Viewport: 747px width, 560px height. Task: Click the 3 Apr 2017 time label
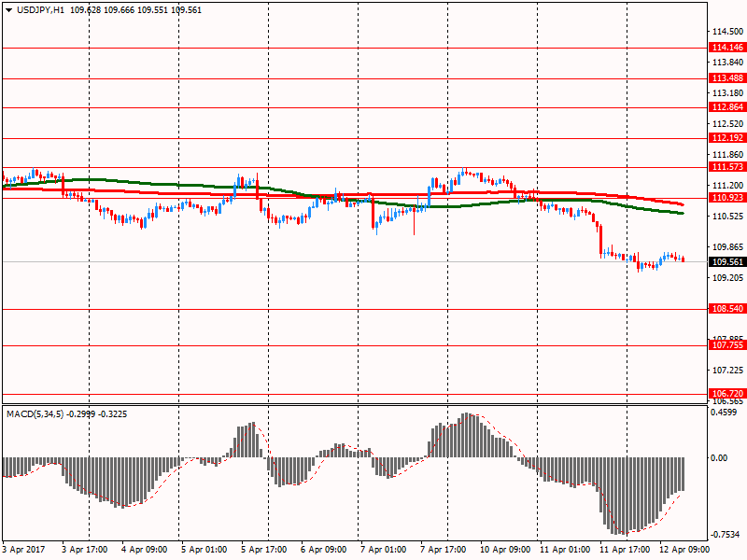click(23, 550)
